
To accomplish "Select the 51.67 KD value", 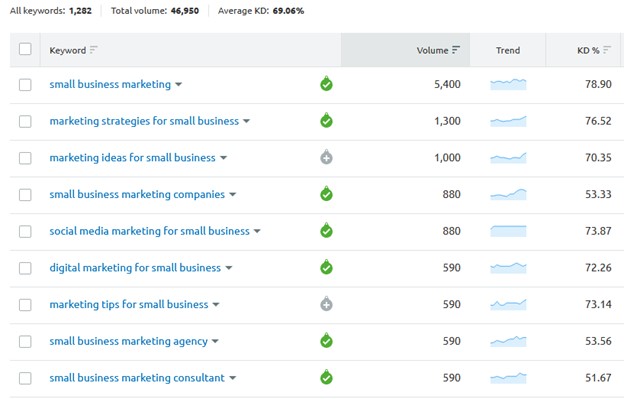I will coord(598,378).
